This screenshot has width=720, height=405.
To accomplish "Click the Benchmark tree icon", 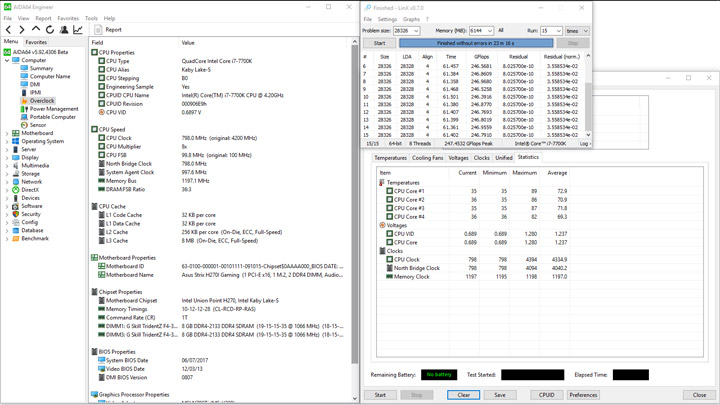I will (16, 239).
